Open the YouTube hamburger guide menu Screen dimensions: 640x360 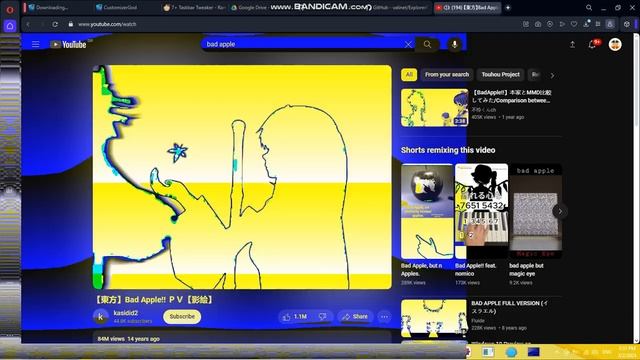coord(36,44)
